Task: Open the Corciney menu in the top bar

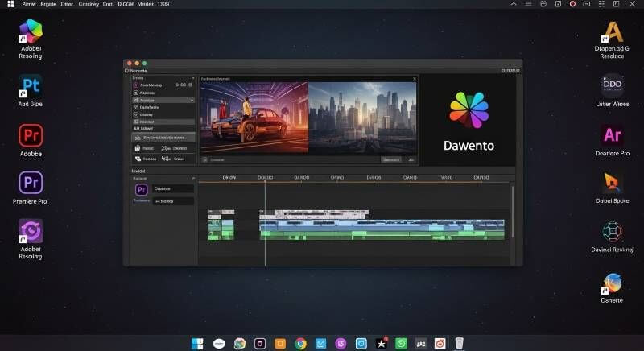Action: coord(89,4)
